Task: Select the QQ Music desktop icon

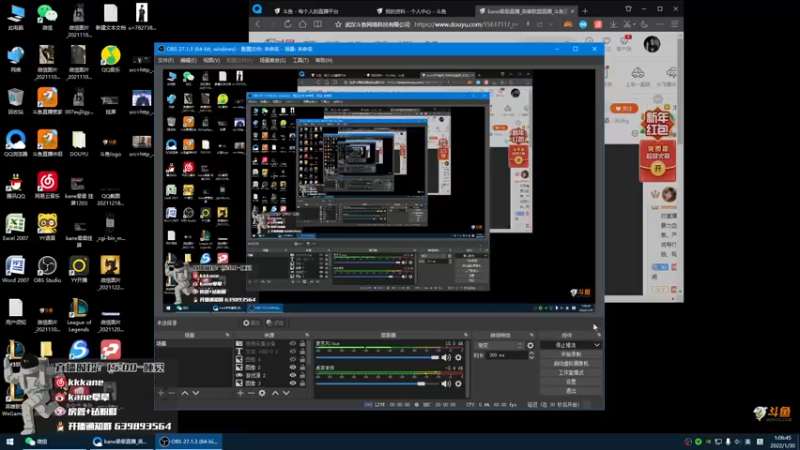Action: click(x=110, y=59)
